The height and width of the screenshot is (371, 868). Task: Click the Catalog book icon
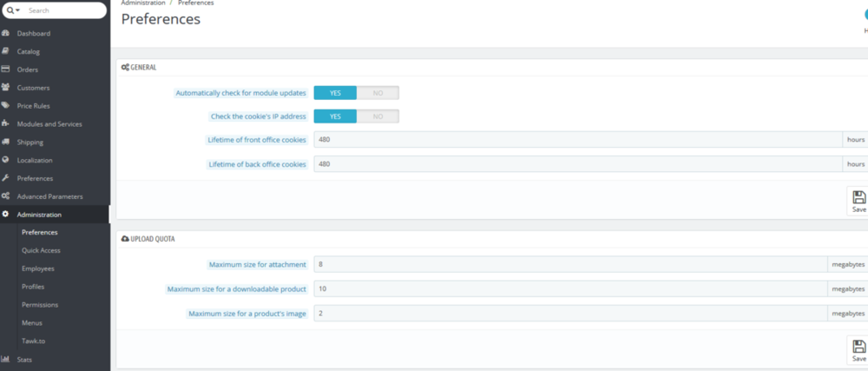click(x=6, y=51)
